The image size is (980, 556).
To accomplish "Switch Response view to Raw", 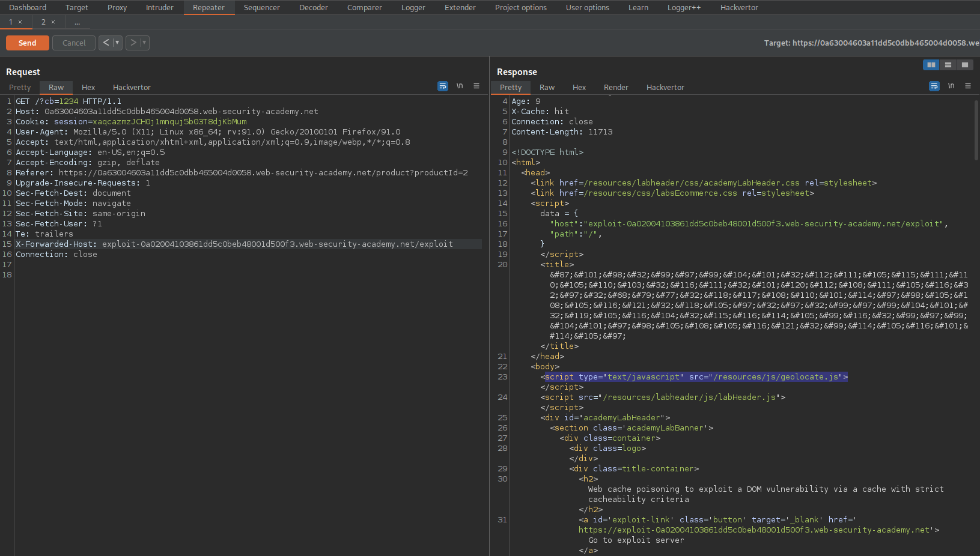I will tap(547, 87).
